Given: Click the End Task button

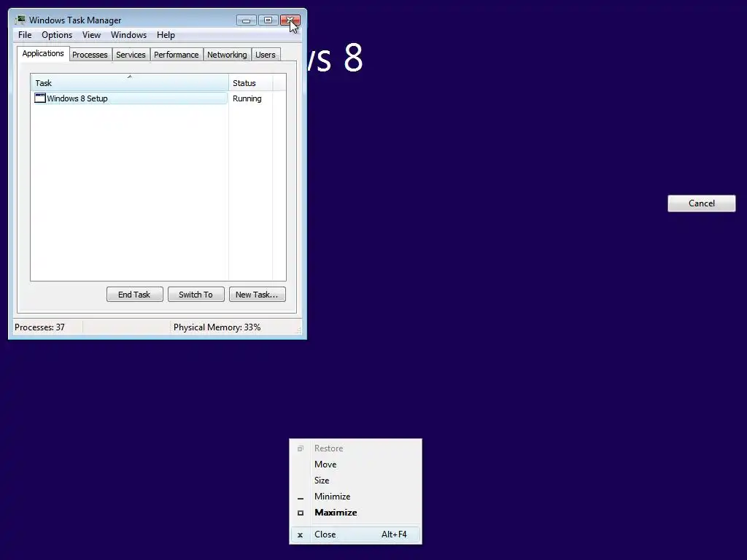Looking at the screenshot, I should [x=135, y=295].
